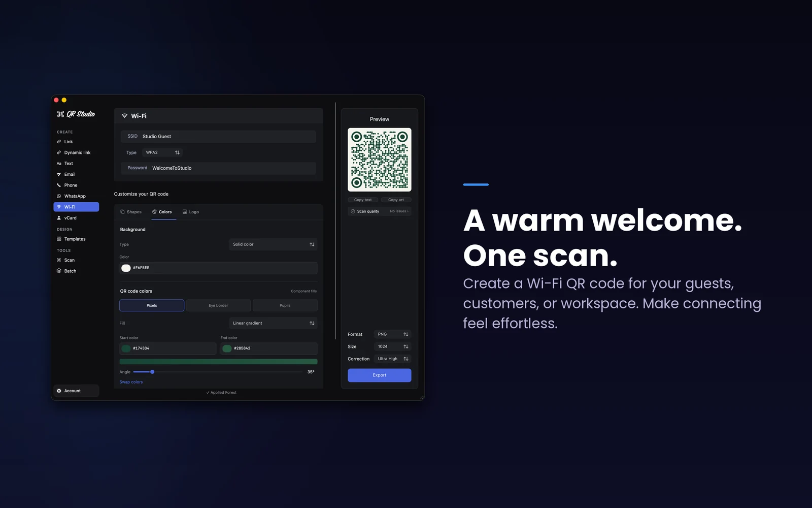
Task: Click the Batch layers icon
Action: point(59,271)
